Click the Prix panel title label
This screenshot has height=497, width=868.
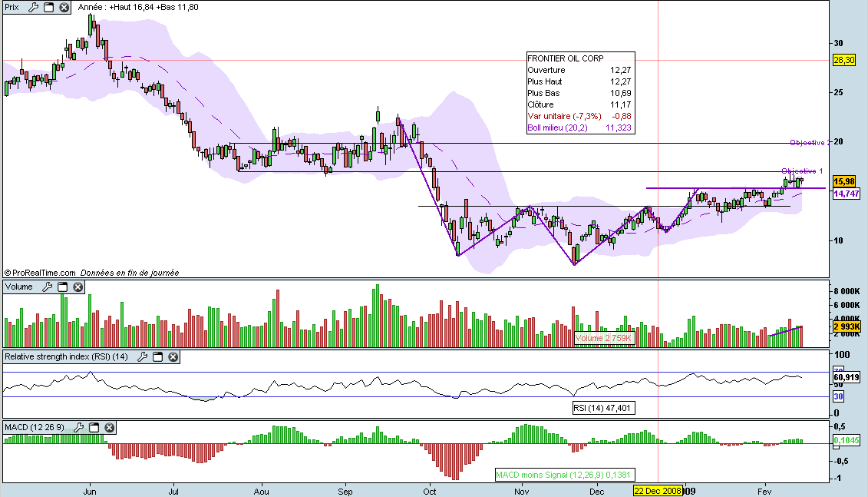(x=12, y=7)
